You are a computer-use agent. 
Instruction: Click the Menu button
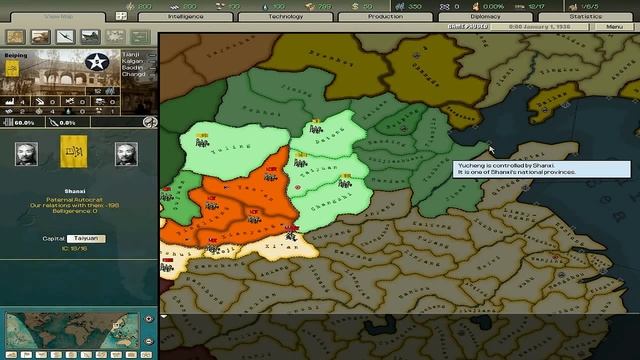click(x=614, y=27)
